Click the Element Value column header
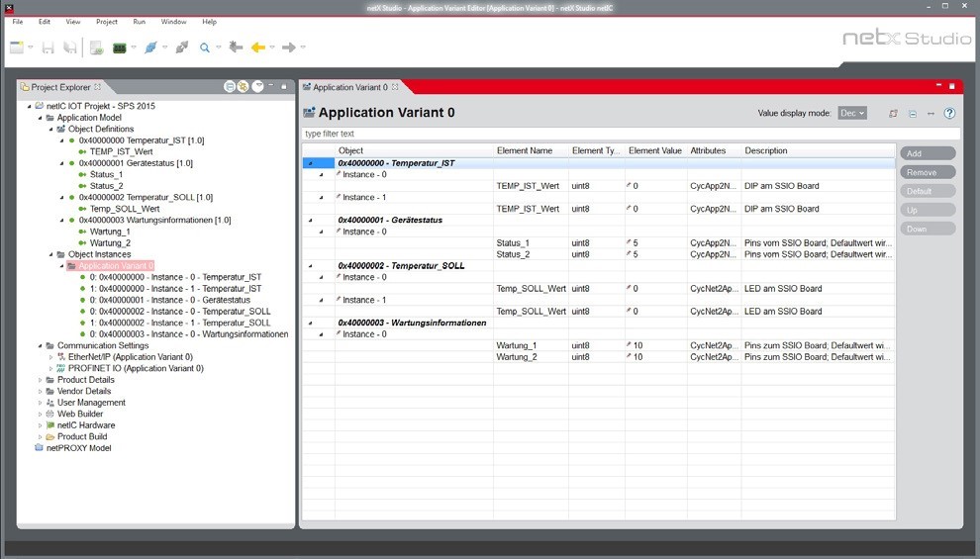Viewport: 980px width, 559px height. coord(655,150)
